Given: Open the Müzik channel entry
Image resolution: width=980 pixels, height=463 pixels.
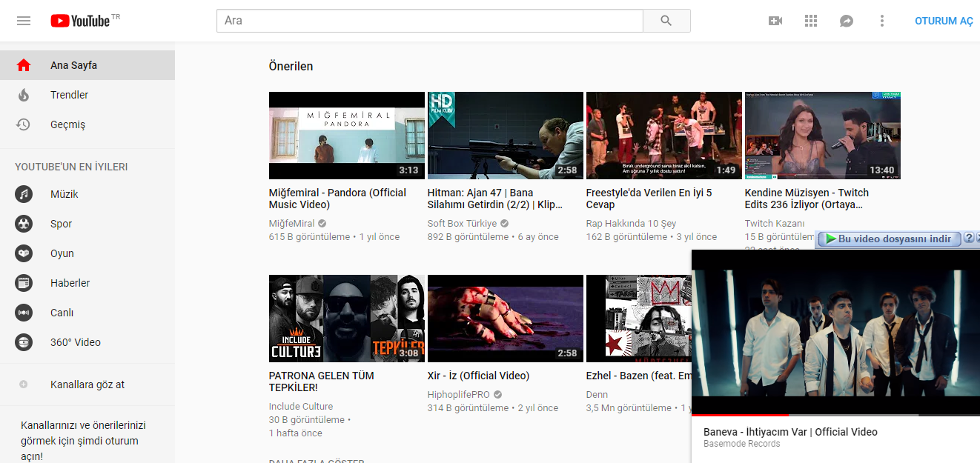Looking at the screenshot, I should 87,194.
